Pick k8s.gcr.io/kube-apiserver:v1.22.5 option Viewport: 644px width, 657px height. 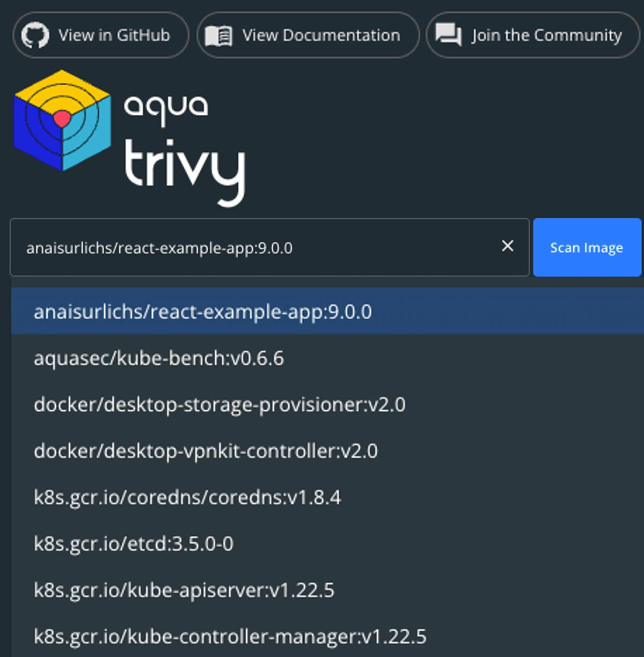(327, 590)
